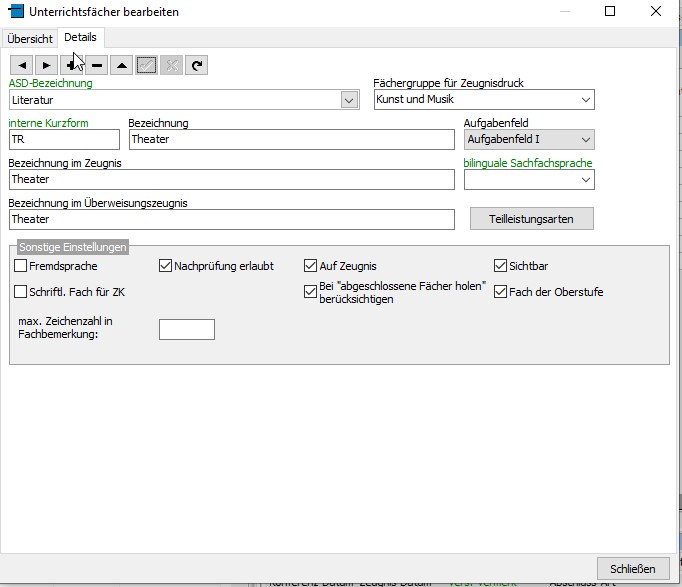The height and width of the screenshot is (587, 682).
Task: Click the ASD-Bezeichnung label
Action: pyautogui.click(x=50, y=83)
